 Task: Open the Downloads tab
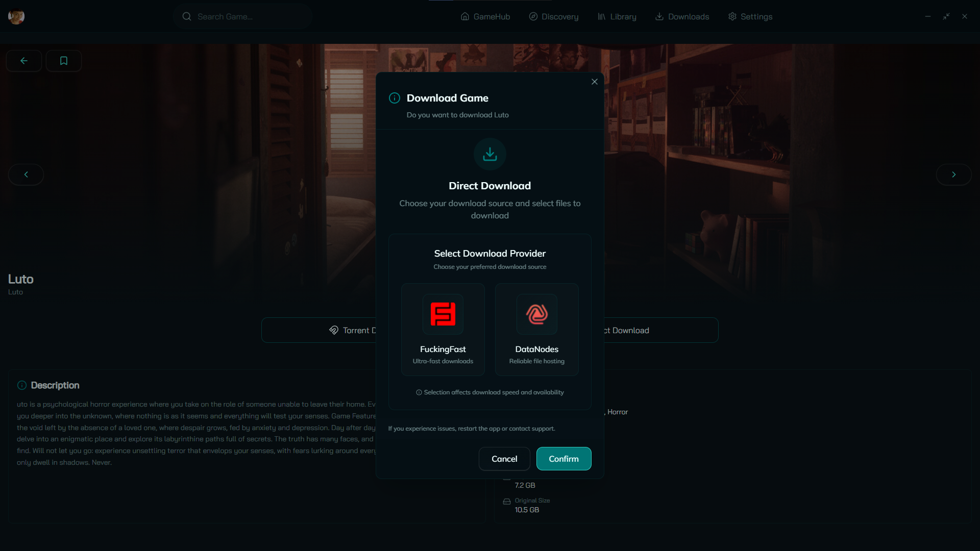(x=682, y=17)
